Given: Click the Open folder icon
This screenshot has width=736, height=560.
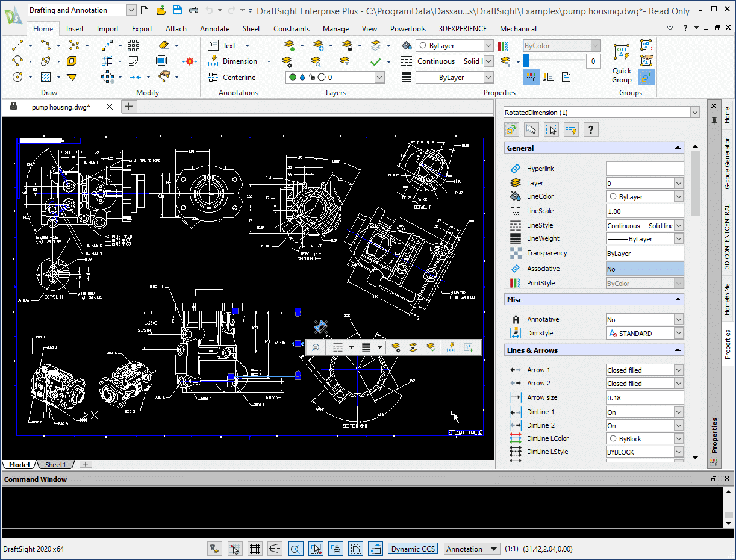Looking at the screenshot, I should pos(161,10).
